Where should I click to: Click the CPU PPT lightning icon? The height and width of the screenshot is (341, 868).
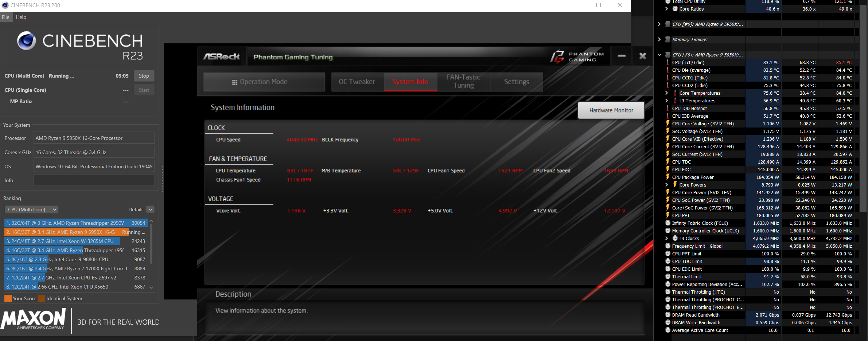pos(668,215)
